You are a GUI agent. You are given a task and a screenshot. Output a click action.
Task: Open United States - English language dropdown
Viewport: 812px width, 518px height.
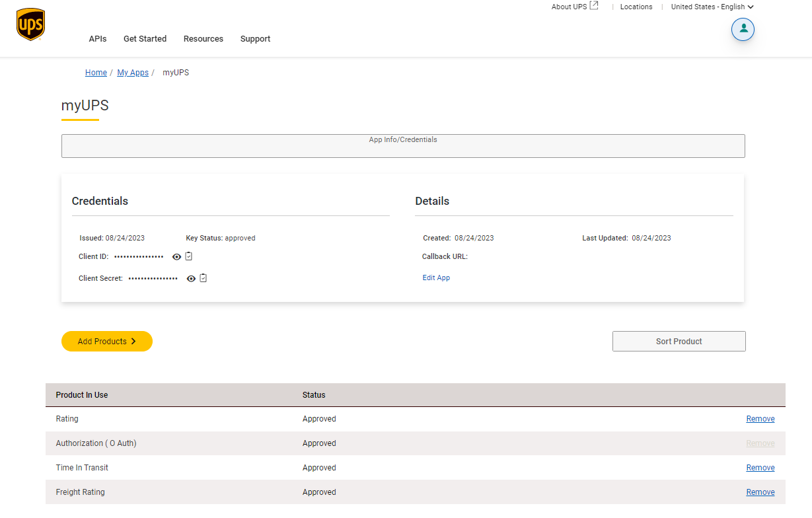pos(712,7)
